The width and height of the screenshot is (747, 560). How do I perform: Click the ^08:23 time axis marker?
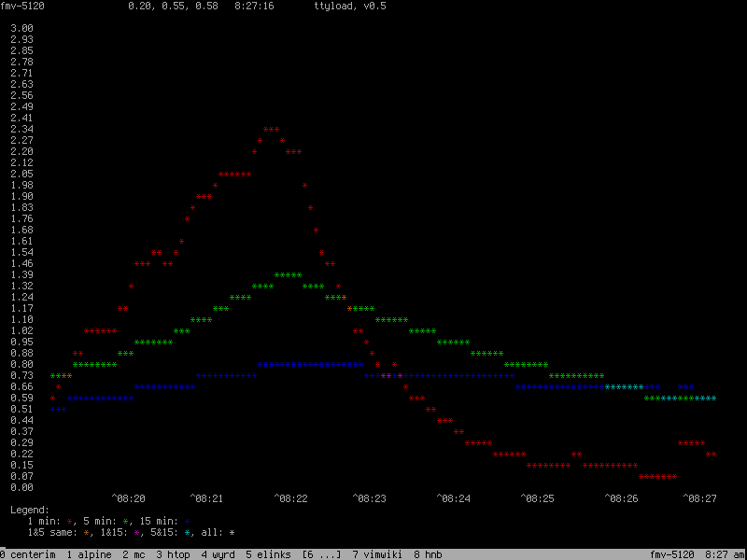tap(369, 498)
